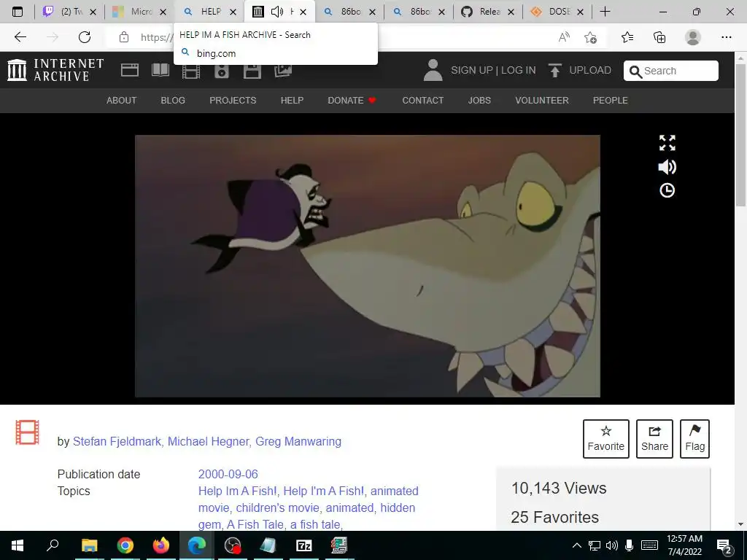Image resolution: width=747 pixels, height=560 pixels.
Task: Click LOG IN link
Action: point(519,71)
